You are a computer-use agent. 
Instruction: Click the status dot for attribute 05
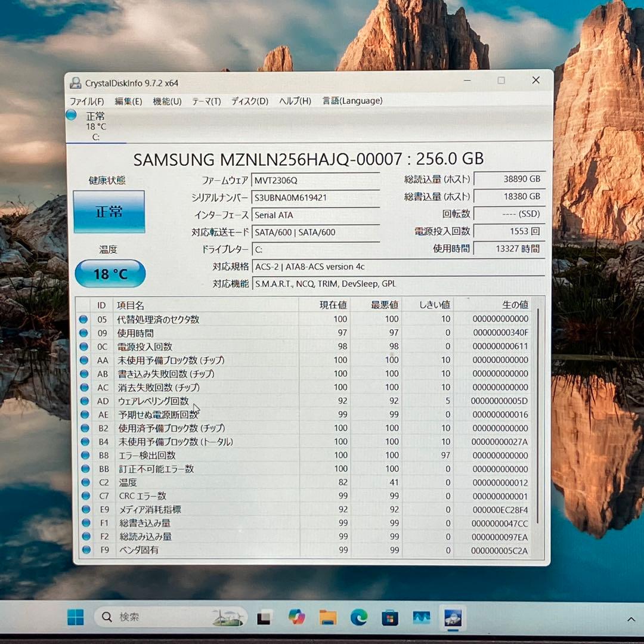[84, 320]
